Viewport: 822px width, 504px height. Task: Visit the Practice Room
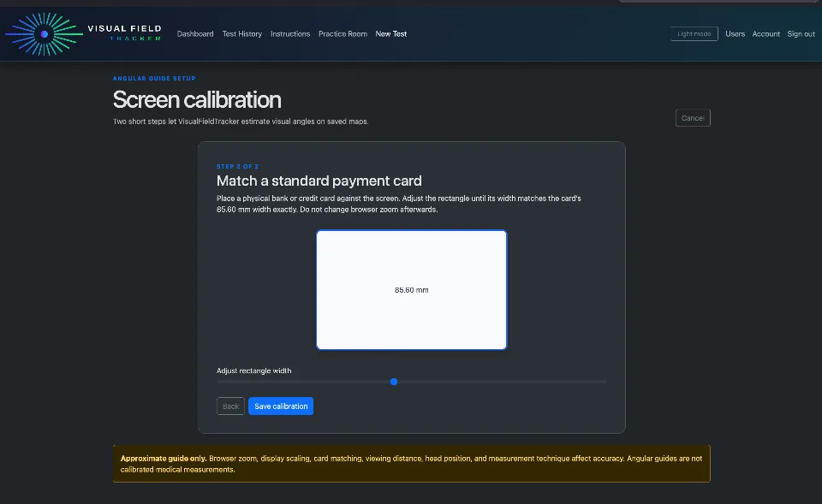[342, 34]
